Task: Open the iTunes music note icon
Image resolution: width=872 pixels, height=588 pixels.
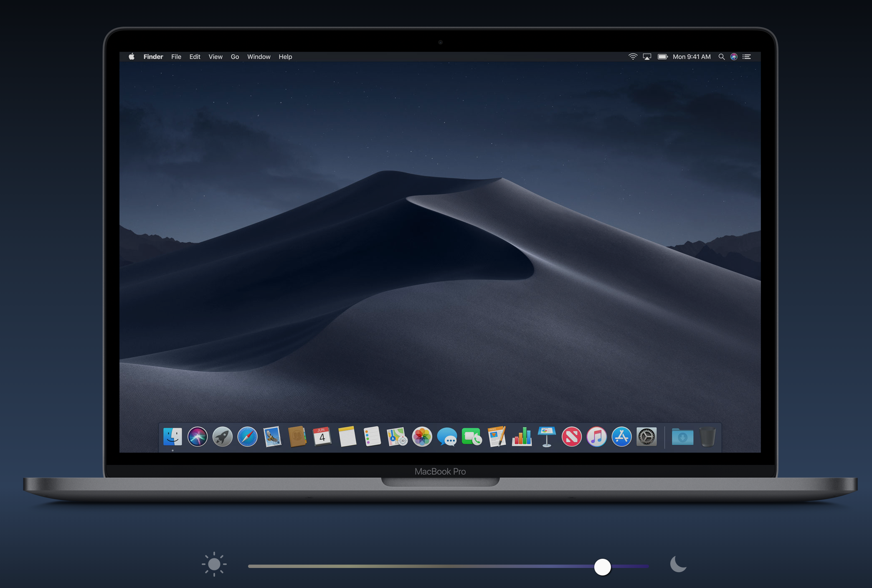Action: click(597, 437)
